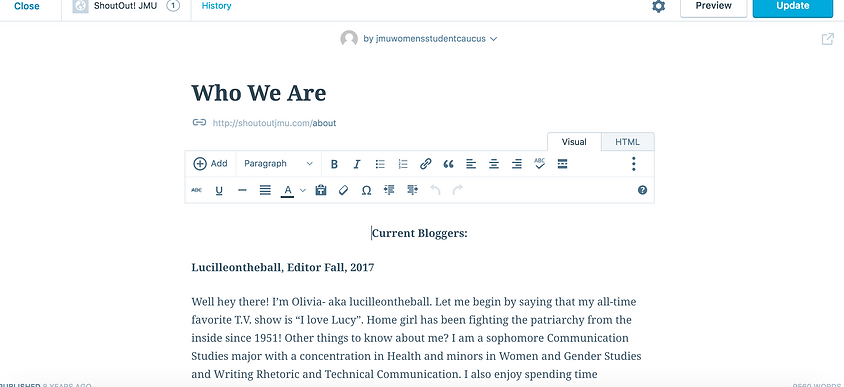
Task: Edit the Who We Are title field
Action: click(259, 93)
